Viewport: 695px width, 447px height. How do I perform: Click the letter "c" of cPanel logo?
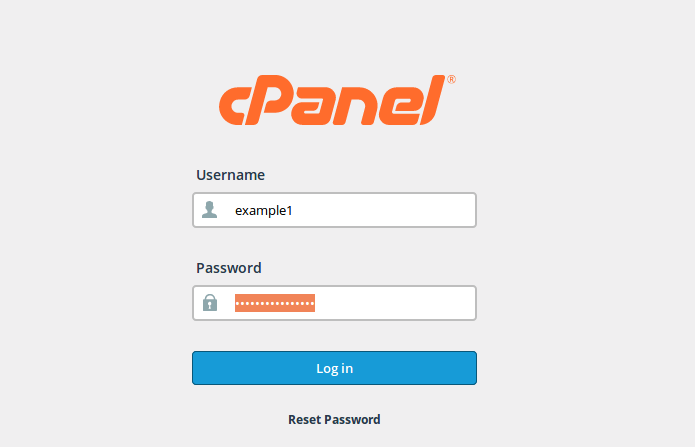pyautogui.click(x=232, y=106)
